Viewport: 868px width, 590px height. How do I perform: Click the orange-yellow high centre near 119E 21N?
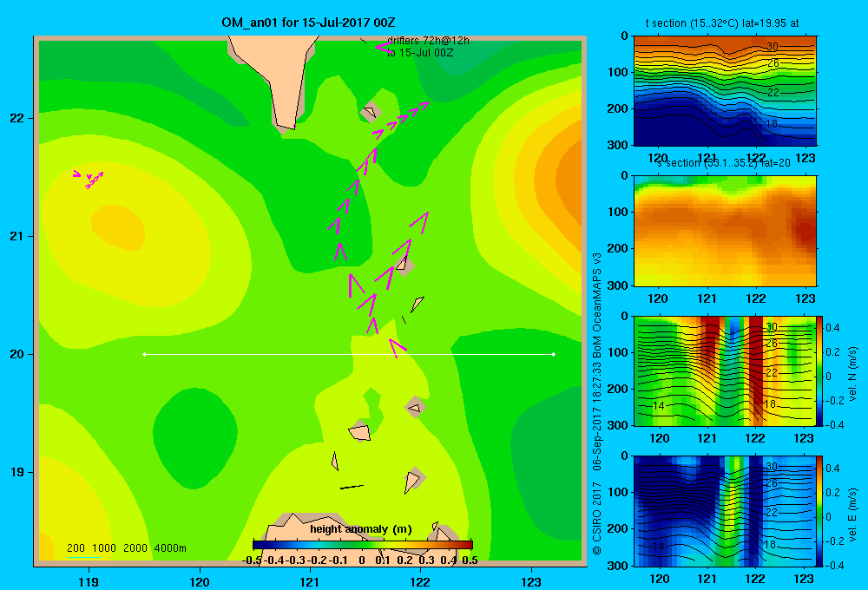pos(118,227)
